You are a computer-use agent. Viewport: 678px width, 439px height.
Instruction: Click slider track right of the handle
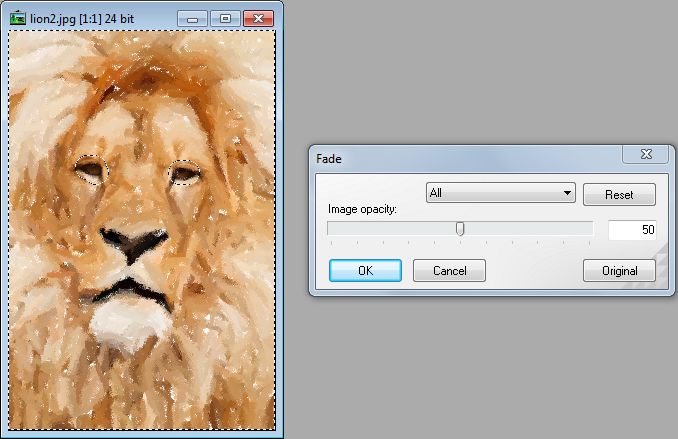[x=530, y=229]
